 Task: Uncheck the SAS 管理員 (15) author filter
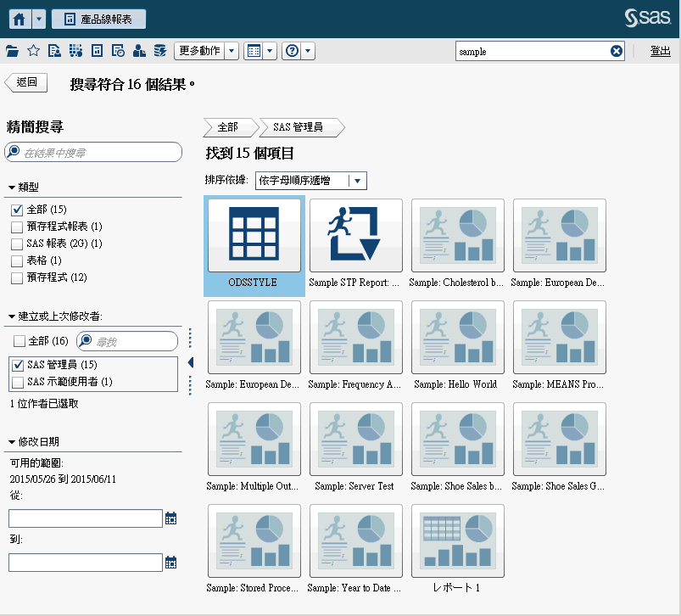[17, 365]
